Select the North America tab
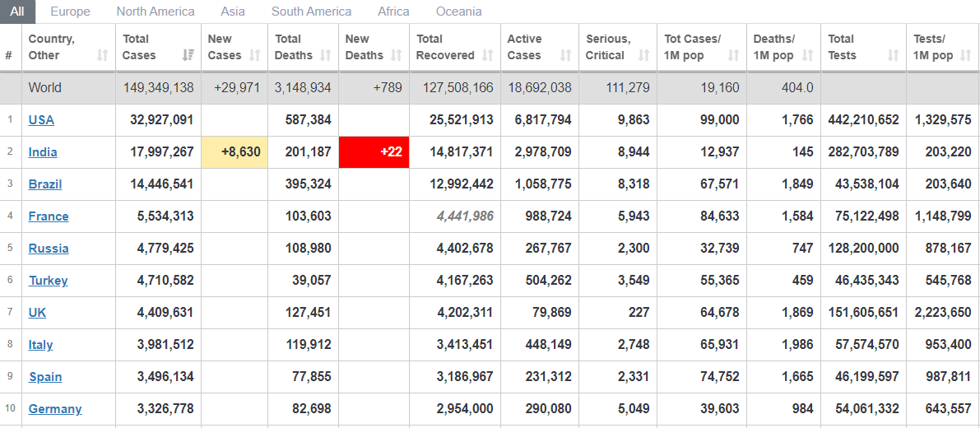 [x=156, y=12]
